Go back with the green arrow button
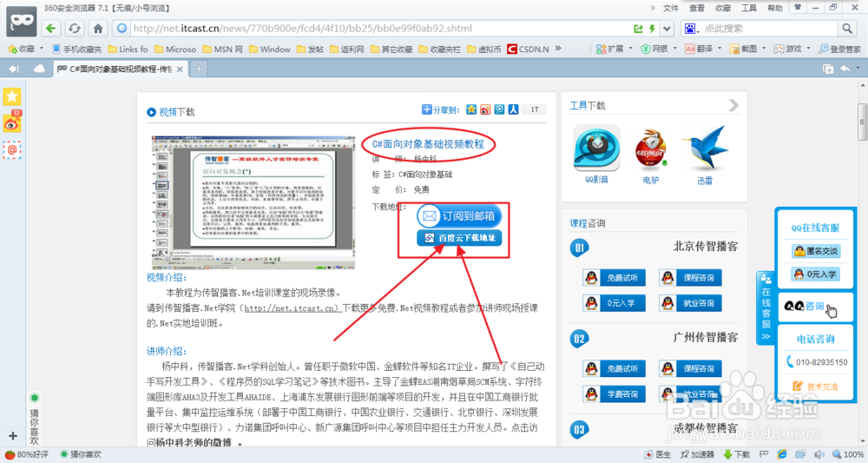Viewport: 868px width, 463px height. (x=51, y=29)
